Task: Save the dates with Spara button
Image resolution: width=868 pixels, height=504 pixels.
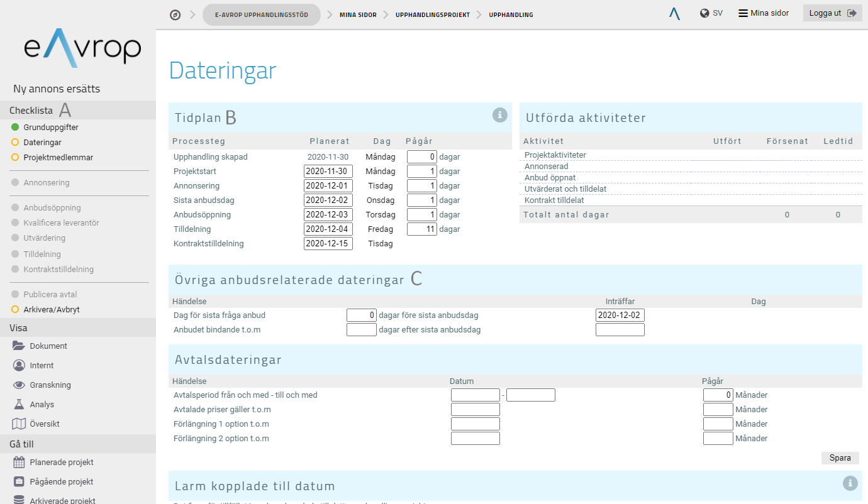Action: (840, 458)
